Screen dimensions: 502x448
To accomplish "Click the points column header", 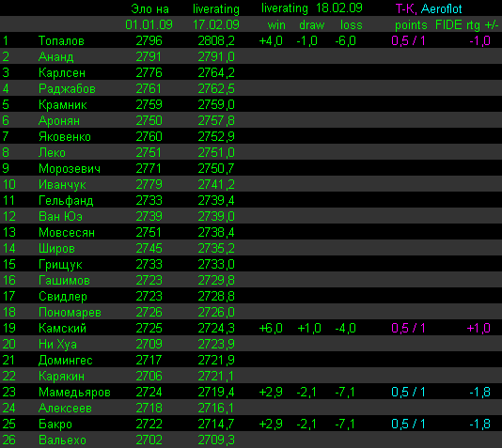I will pyautogui.click(x=411, y=25).
